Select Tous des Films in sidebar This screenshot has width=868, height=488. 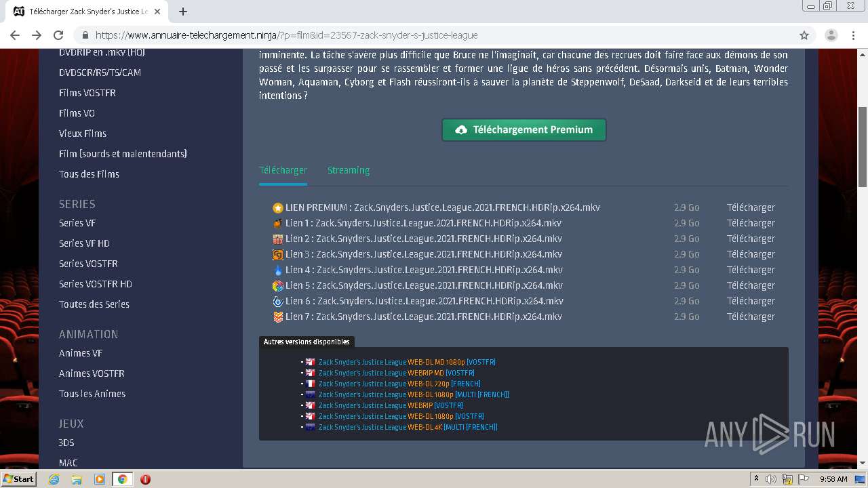click(x=89, y=174)
